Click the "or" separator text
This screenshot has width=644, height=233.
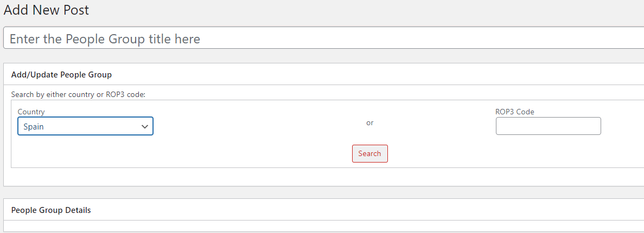pyautogui.click(x=370, y=123)
